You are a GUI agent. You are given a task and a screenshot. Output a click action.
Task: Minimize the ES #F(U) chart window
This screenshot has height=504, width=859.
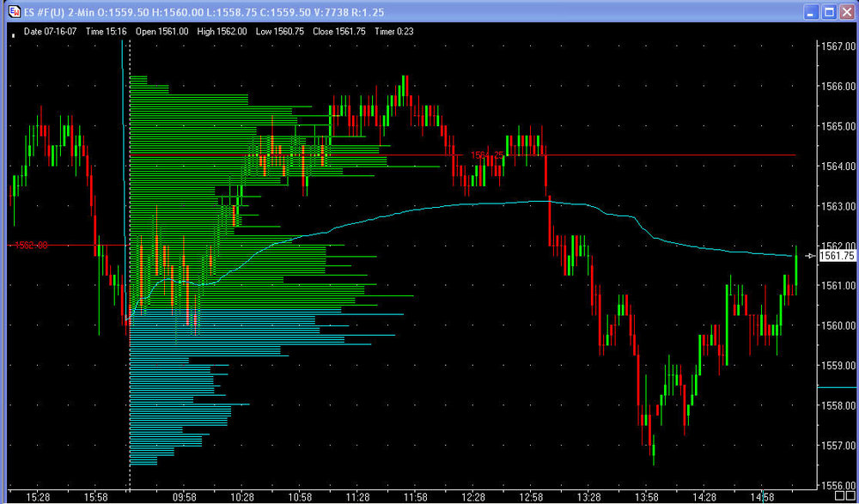(x=813, y=12)
